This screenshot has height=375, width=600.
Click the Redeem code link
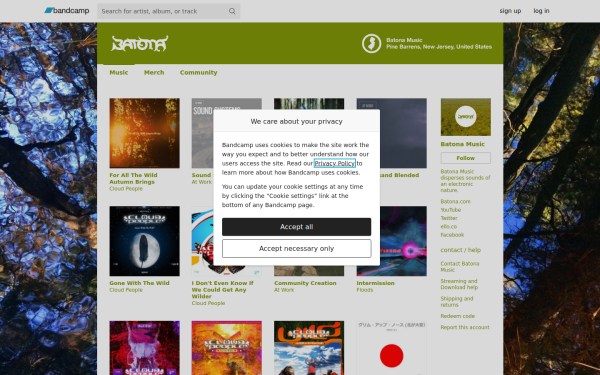coord(457,316)
